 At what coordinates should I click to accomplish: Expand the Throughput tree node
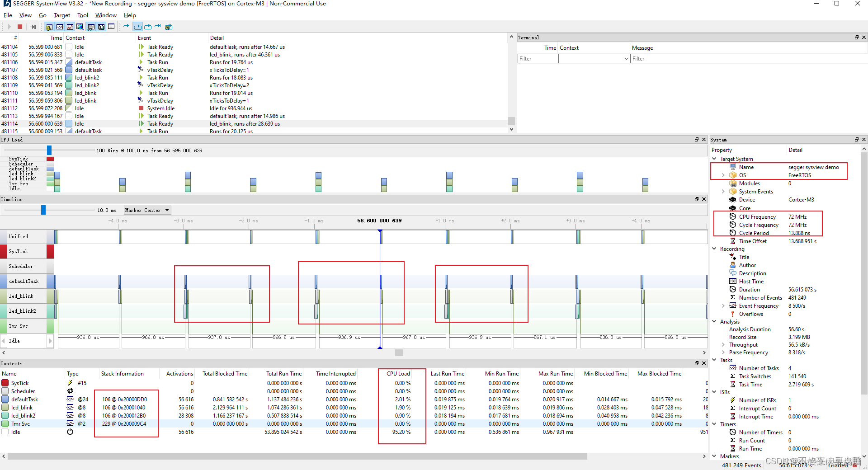[723, 345]
